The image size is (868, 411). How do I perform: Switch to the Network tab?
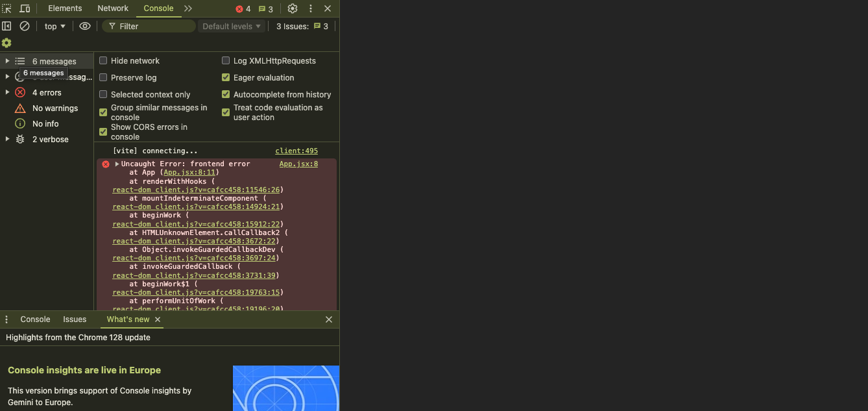(113, 8)
